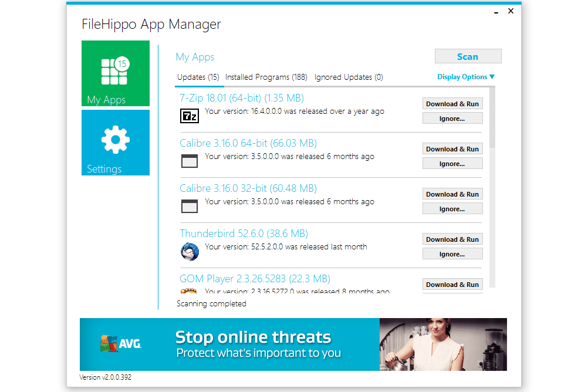The width and height of the screenshot is (588, 392).
Task: Switch to the Installed Programs tab
Action: [266, 77]
